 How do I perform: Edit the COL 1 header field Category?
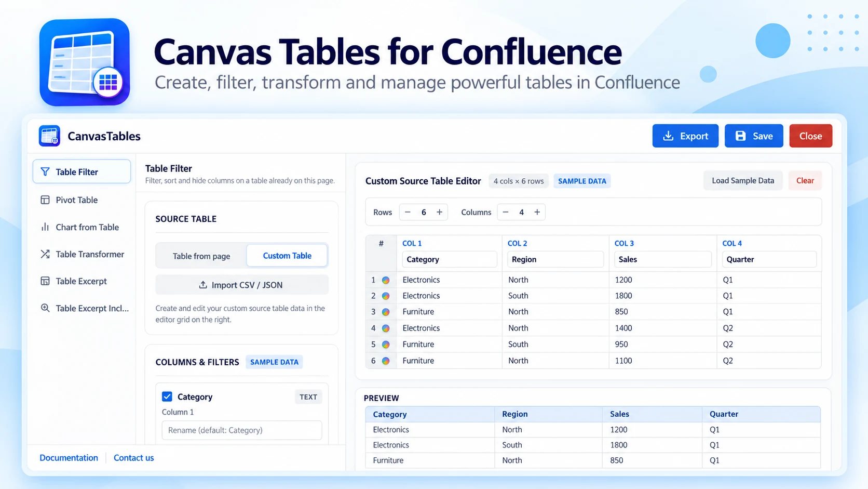click(x=450, y=259)
